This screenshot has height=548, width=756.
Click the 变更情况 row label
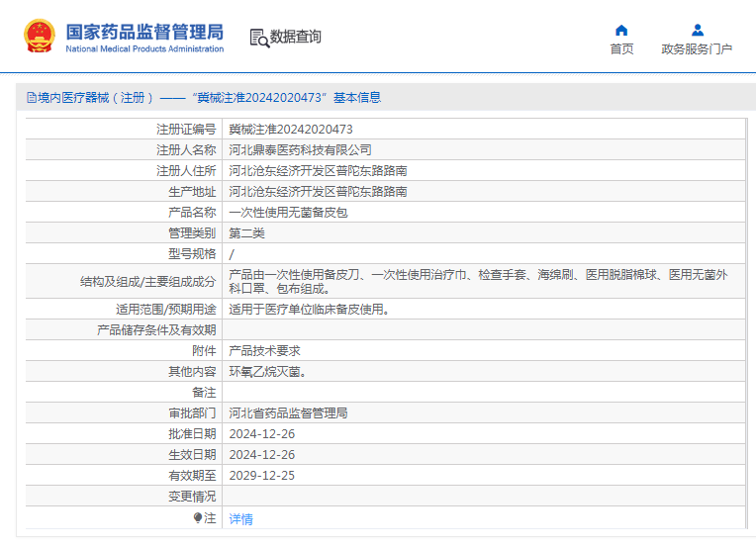pyautogui.click(x=192, y=496)
